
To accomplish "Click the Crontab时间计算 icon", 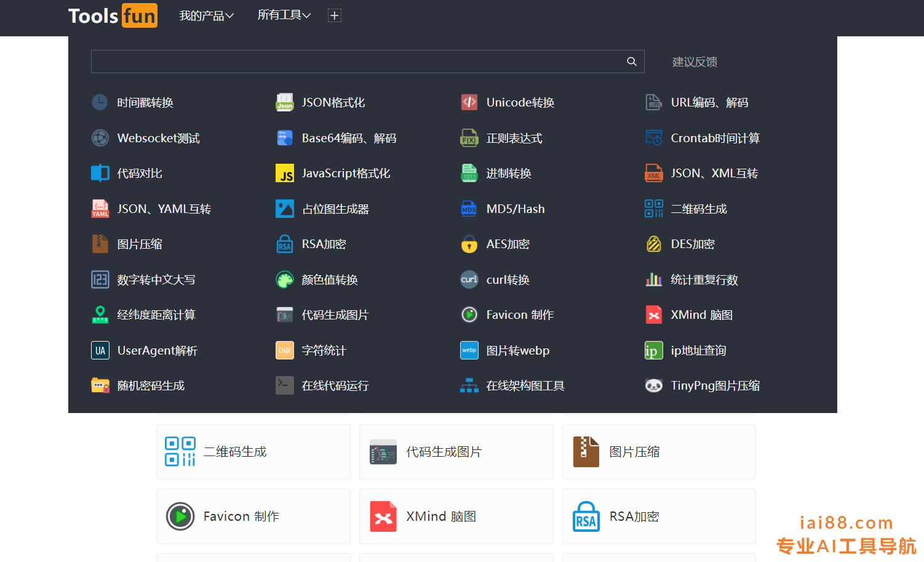I will click(654, 138).
